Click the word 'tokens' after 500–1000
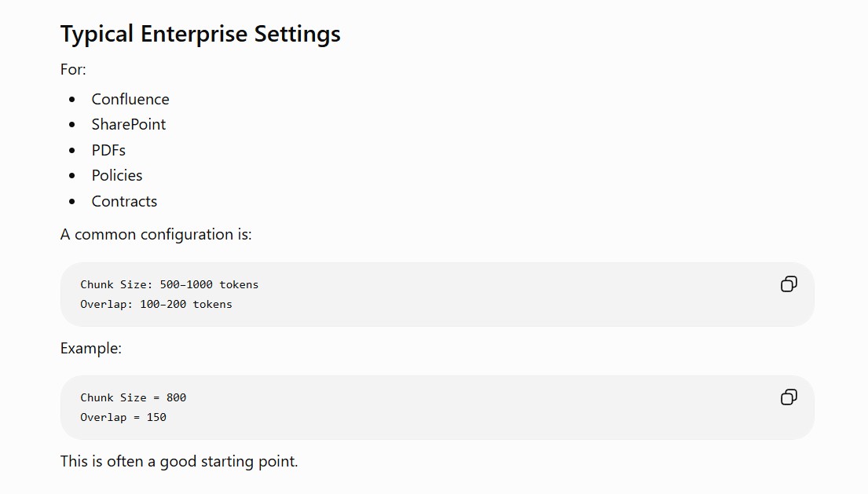Viewport: 868px width, 494px height. (239, 284)
